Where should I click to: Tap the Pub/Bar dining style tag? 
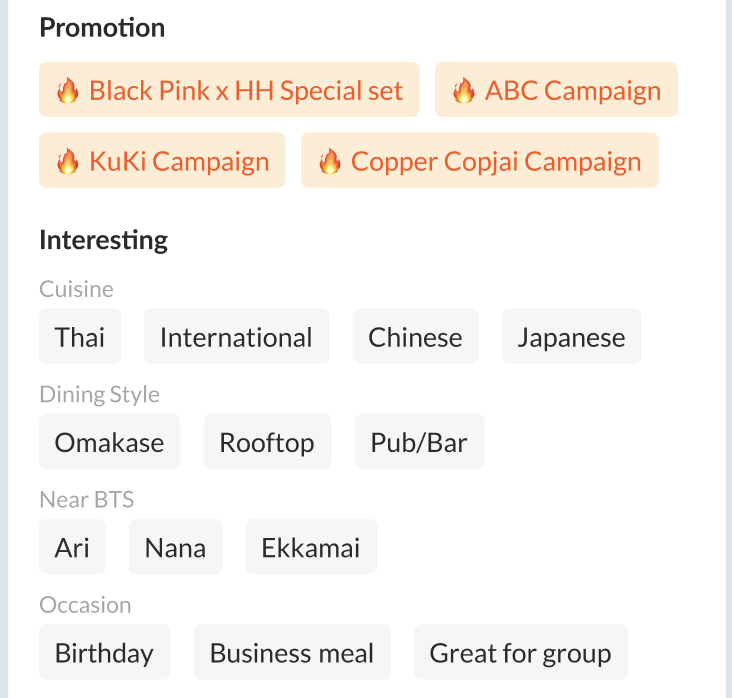coord(419,442)
